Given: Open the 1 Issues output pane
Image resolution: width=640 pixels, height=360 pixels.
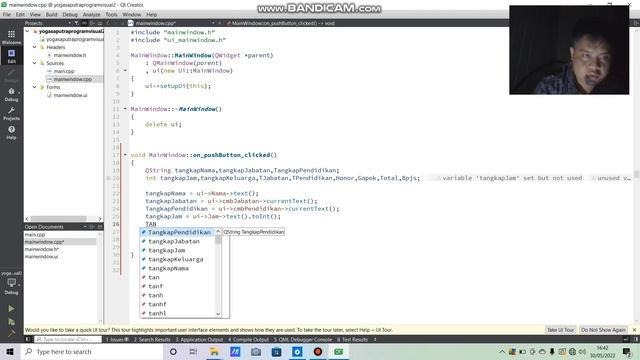Looking at the screenshot, I should (x=118, y=339).
